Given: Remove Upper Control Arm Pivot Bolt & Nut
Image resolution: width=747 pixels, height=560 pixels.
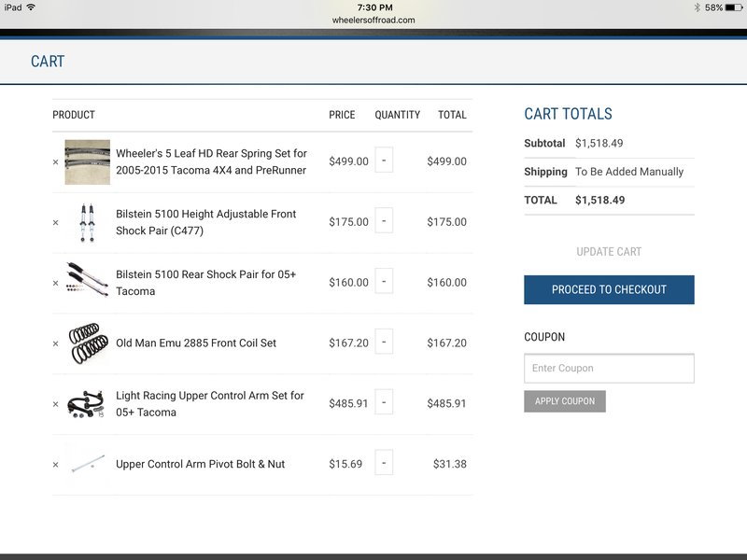Looking at the screenshot, I should click(56, 465).
